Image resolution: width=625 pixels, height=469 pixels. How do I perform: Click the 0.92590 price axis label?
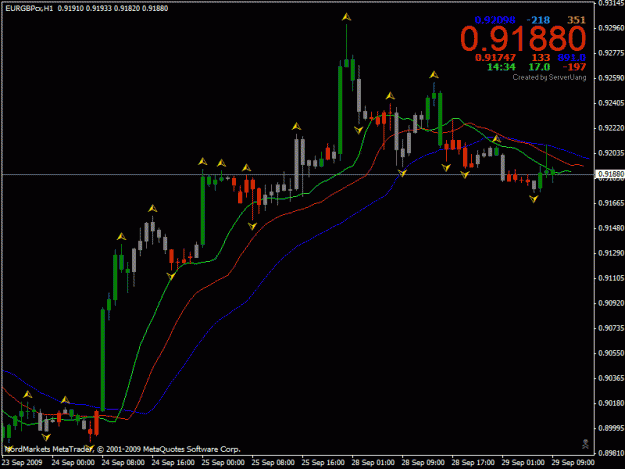point(611,78)
